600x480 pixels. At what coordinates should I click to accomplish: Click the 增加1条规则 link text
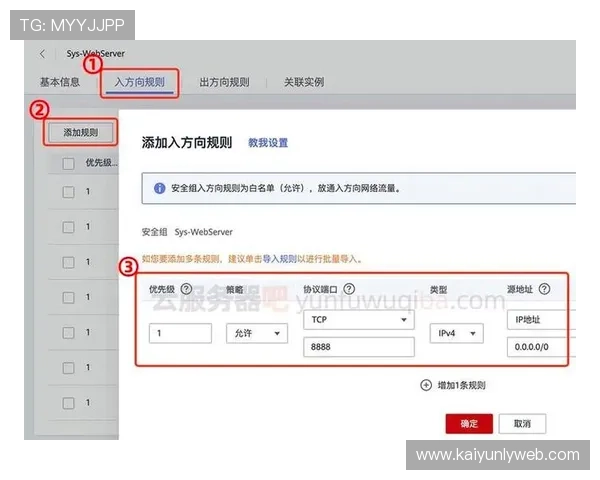coord(461,385)
